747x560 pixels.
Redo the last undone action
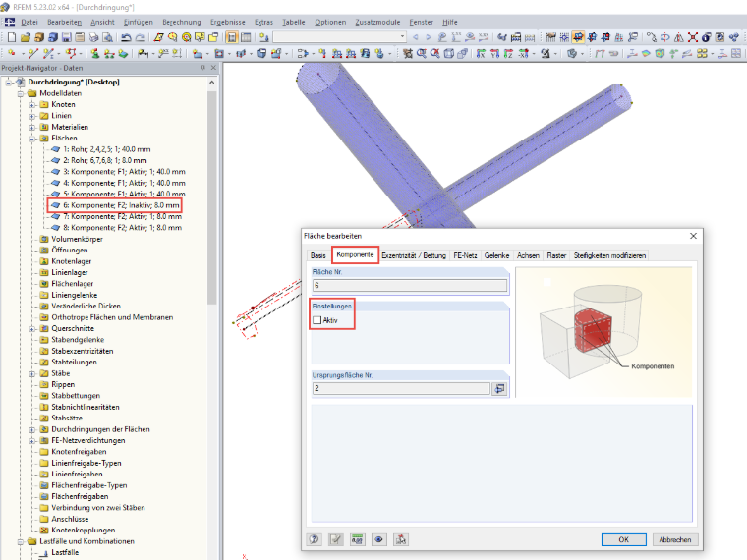140,37
